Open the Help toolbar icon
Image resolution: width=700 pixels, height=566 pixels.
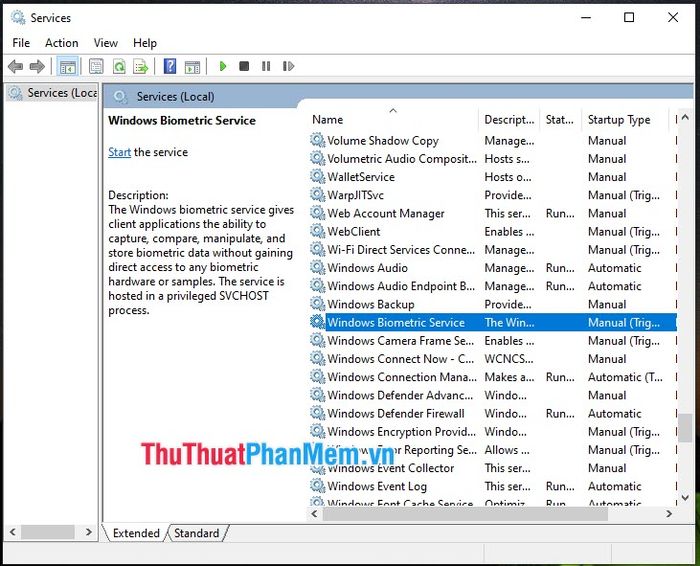(170, 67)
